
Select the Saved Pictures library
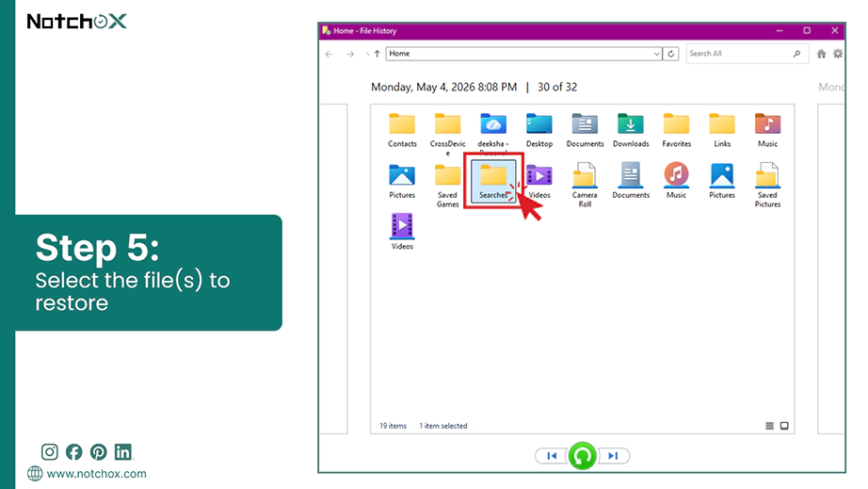pos(767,186)
